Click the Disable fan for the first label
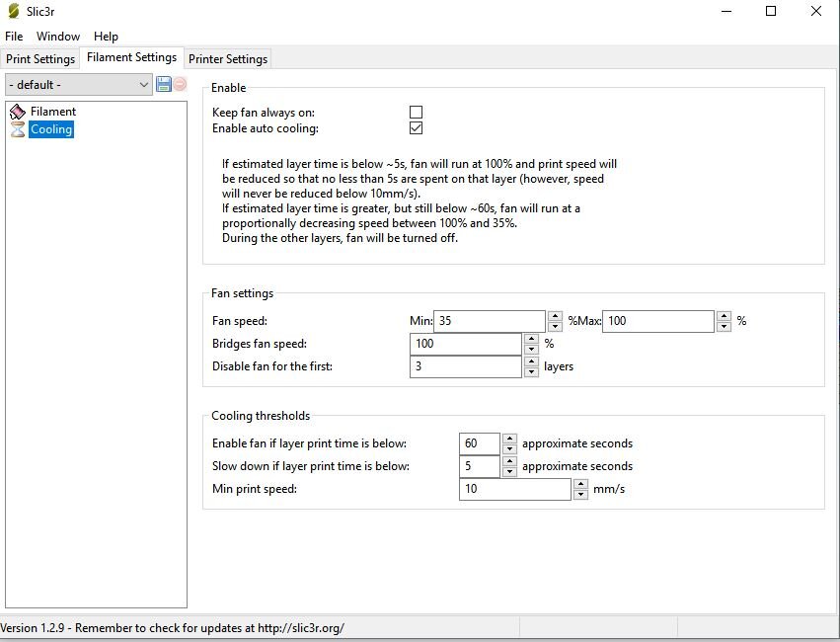The height and width of the screenshot is (642, 840). tap(272, 366)
